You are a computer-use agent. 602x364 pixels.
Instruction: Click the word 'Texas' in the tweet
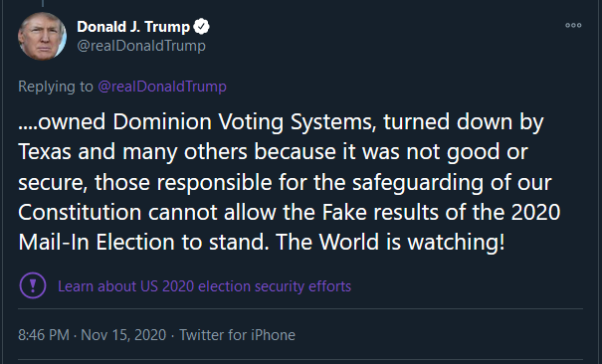pos(45,152)
